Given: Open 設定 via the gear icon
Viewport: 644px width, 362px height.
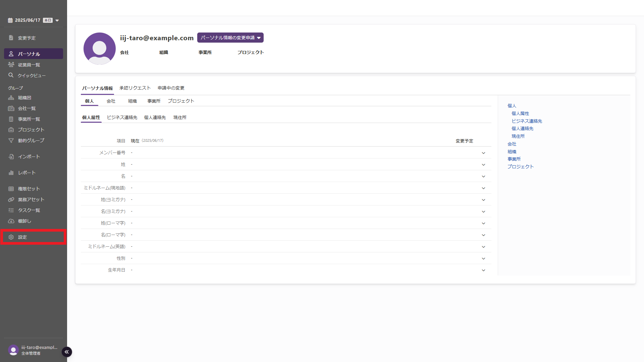Looking at the screenshot, I should coord(11,237).
